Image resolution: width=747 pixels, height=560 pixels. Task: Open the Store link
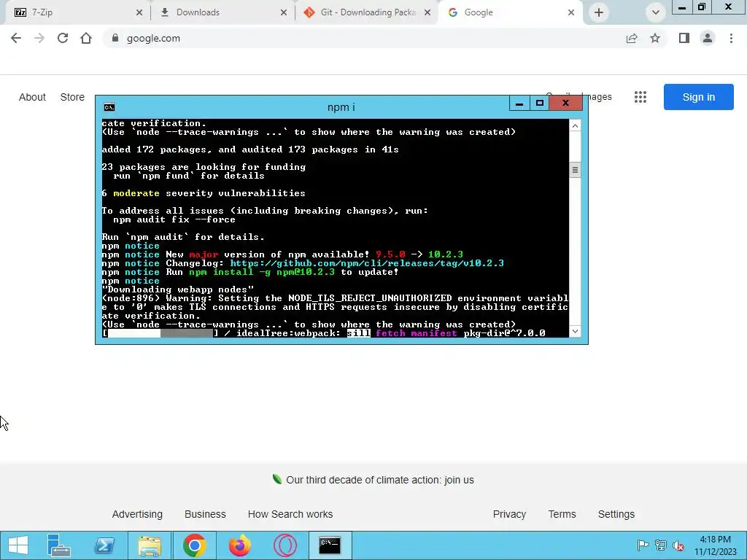coord(72,97)
